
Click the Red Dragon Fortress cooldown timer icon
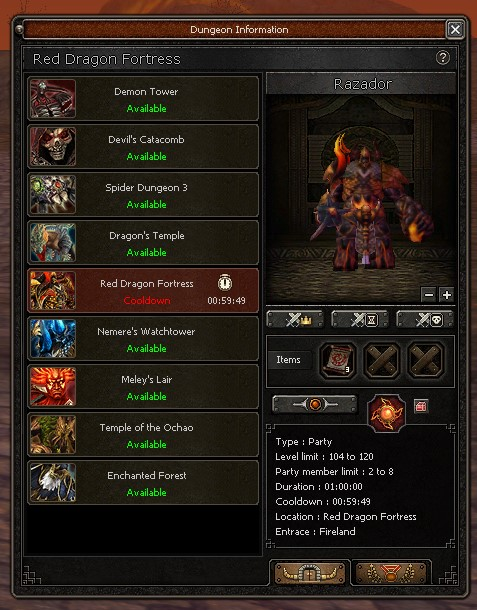coord(225,282)
